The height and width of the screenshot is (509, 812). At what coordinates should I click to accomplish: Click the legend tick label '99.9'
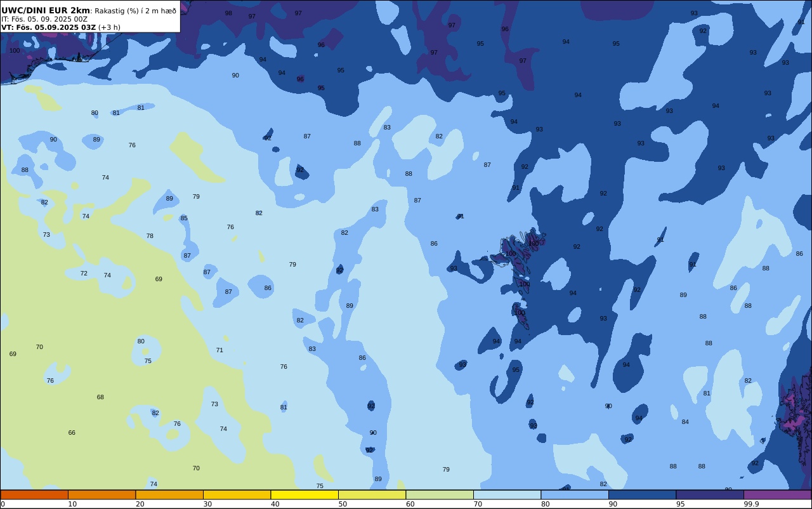[751, 504]
